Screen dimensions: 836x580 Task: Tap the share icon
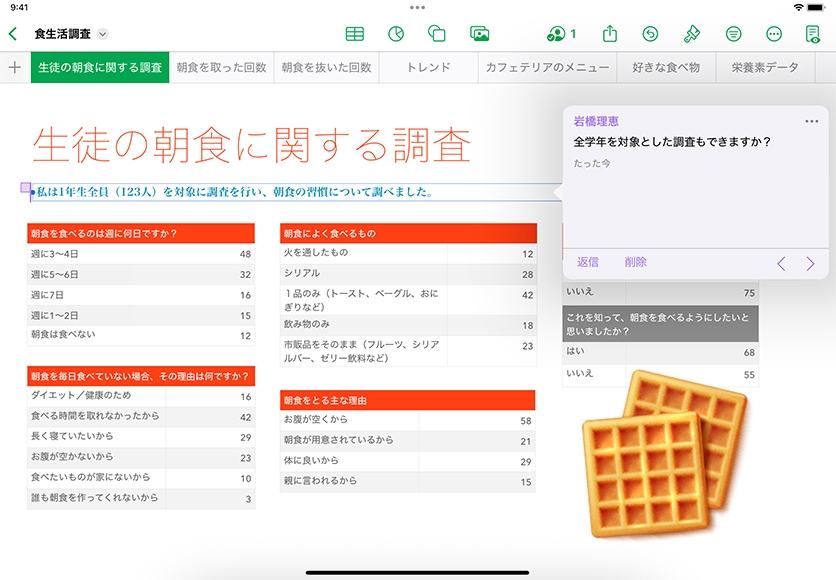point(610,34)
